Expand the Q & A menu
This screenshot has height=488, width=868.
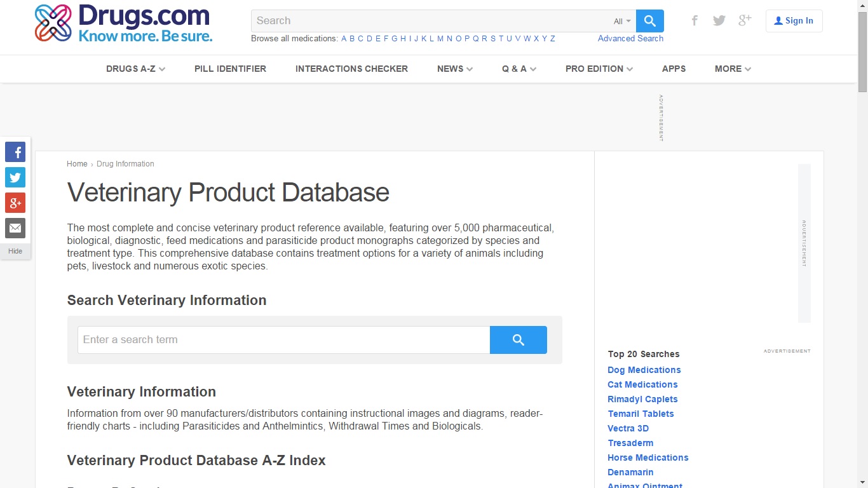pos(519,69)
